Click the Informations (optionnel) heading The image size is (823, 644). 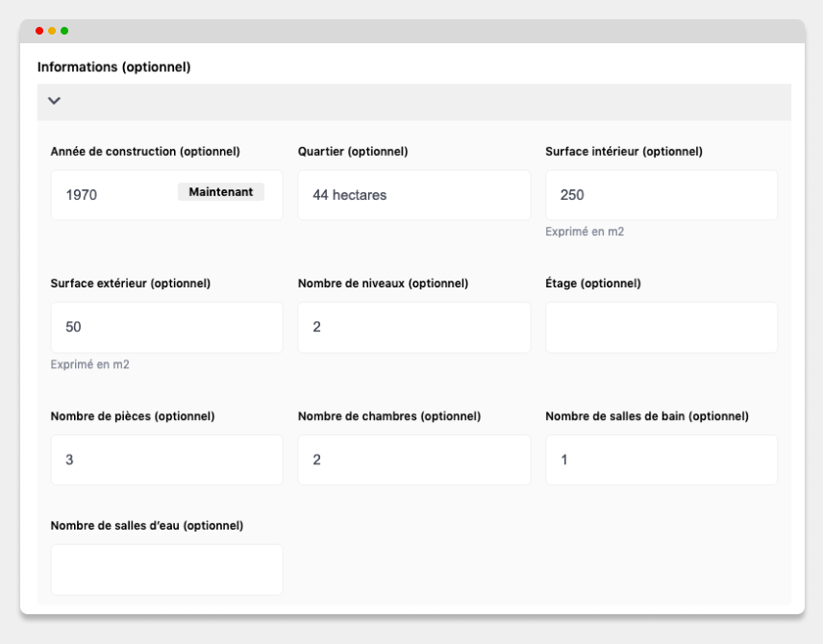coord(113,67)
